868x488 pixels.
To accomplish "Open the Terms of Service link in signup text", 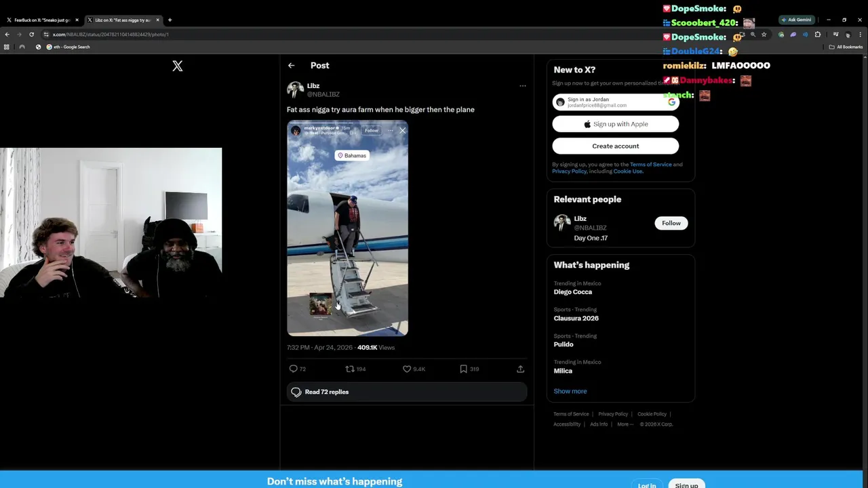I will pyautogui.click(x=651, y=164).
